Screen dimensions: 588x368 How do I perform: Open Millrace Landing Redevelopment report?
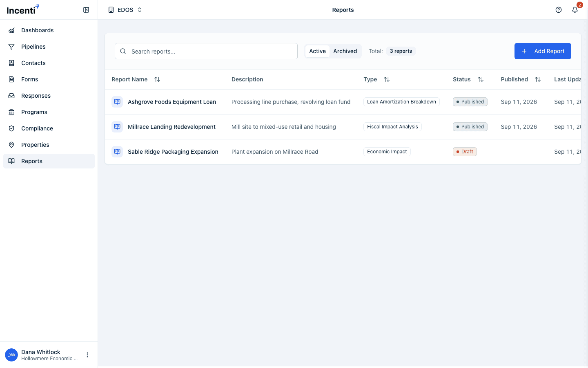(171, 127)
